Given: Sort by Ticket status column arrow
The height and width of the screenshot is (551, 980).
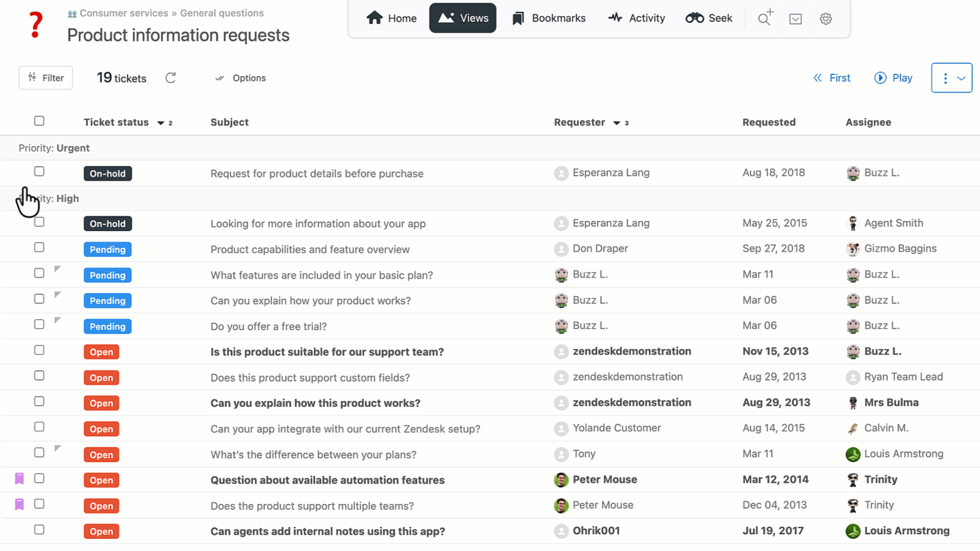Looking at the screenshot, I should click(161, 123).
